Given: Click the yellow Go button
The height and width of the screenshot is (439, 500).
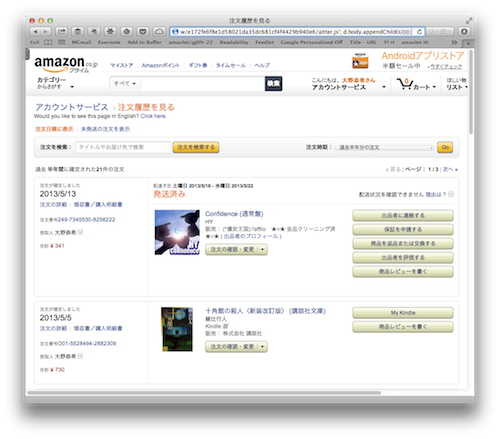Looking at the screenshot, I should click(445, 147).
